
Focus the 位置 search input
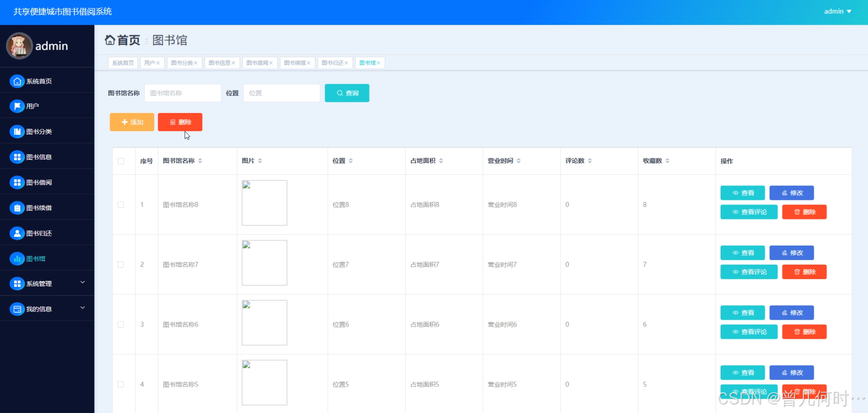pyautogui.click(x=282, y=93)
